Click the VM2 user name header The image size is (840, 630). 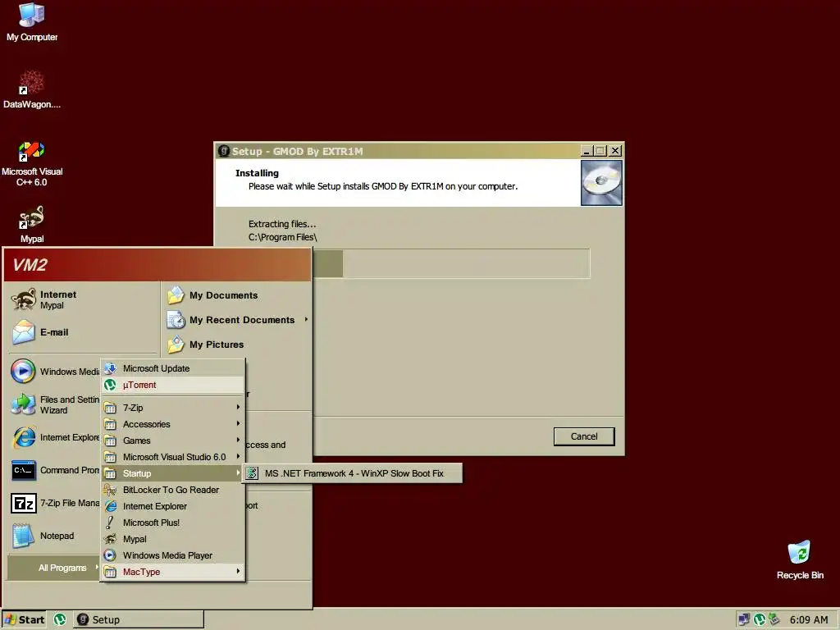[x=30, y=265]
